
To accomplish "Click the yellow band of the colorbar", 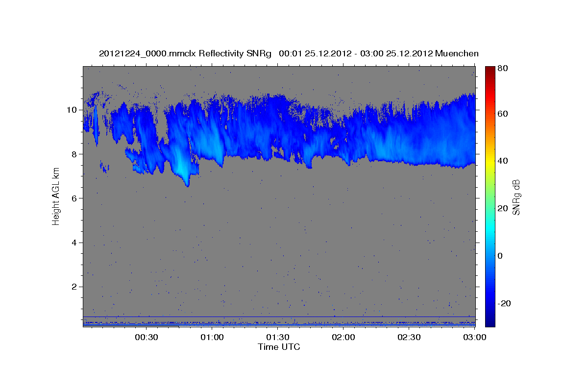I will pyautogui.click(x=490, y=161).
